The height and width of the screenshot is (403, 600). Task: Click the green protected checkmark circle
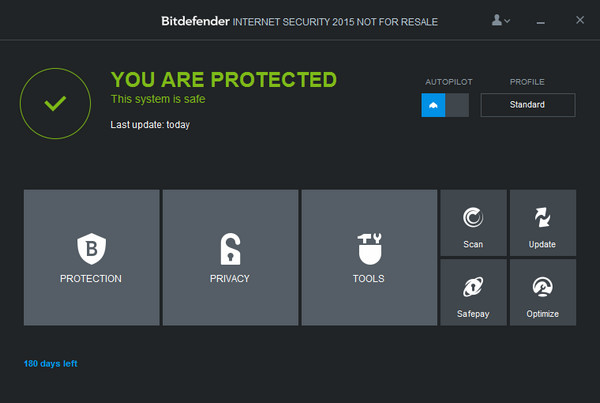(x=56, y=103)
